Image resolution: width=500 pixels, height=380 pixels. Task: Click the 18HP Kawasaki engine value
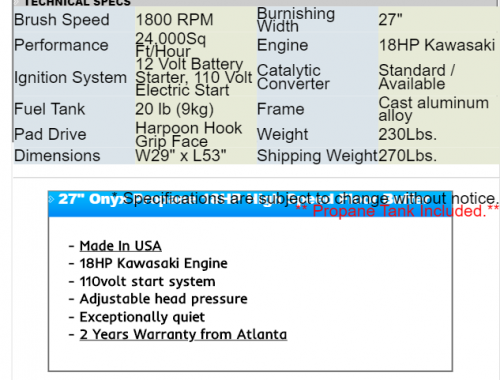(x=437, y=45)
